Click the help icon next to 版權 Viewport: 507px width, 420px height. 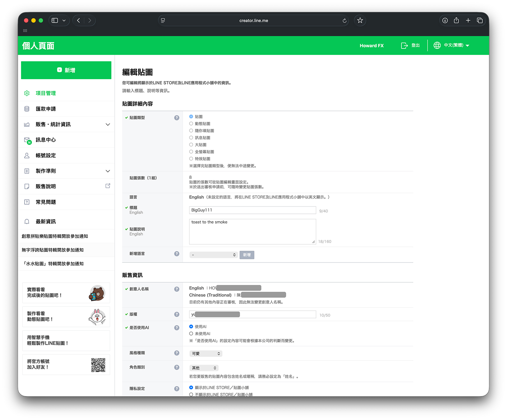[x=177, y=314]
